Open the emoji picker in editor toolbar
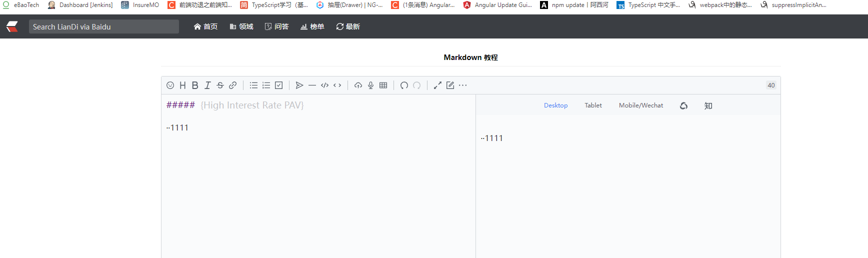This screenshot has width=868, height=258. tap(170, 85)
